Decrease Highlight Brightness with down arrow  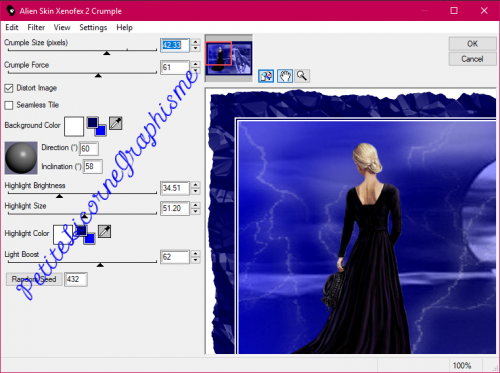tap(196, 191)
